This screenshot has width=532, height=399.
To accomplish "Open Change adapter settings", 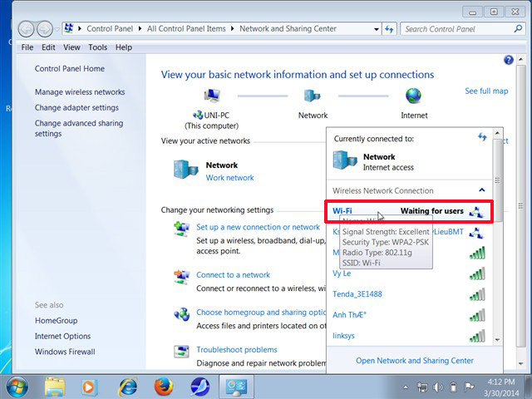I will click(x=76, y=107).
